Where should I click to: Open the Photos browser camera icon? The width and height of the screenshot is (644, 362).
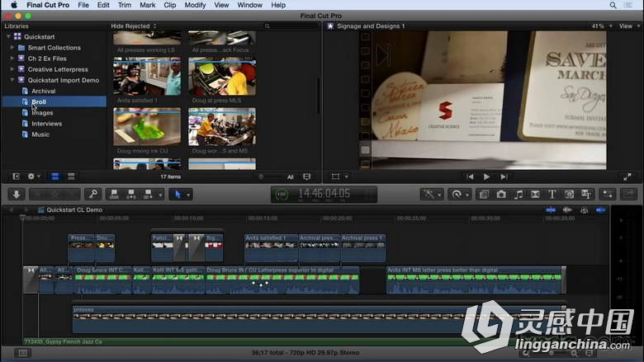pos(501,195)
